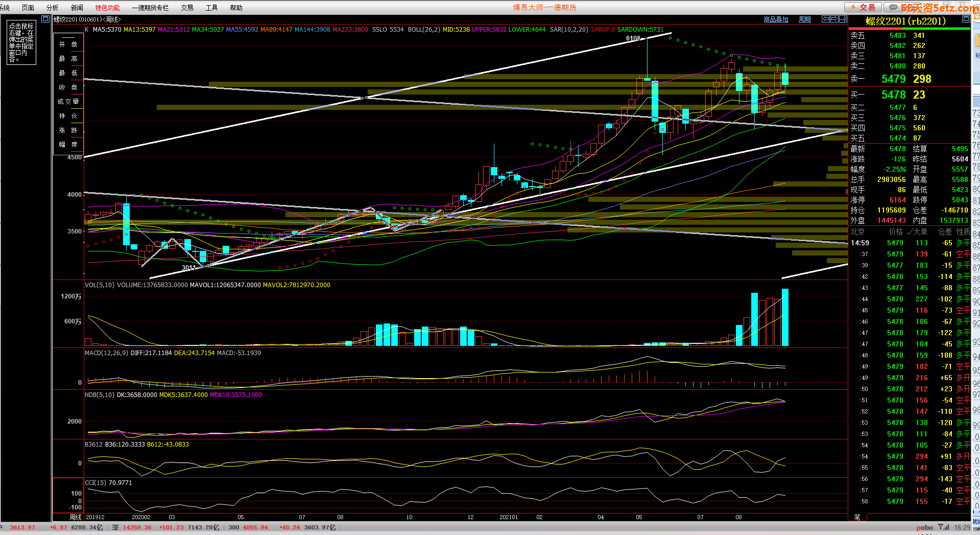
Task: Expand the 工具 menu
Action: pyautogui.click(x=211, y=8)
